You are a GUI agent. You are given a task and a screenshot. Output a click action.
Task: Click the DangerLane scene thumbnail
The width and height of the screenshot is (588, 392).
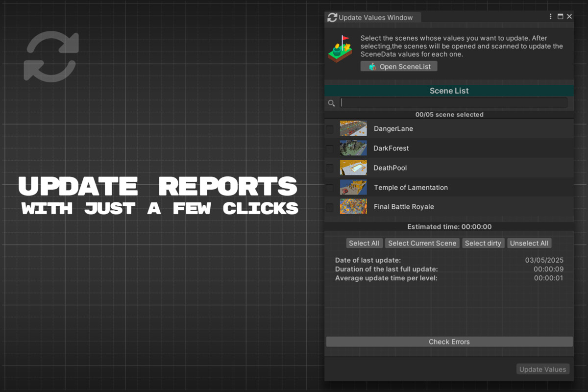pyautogui.click(x=353, y=129)
